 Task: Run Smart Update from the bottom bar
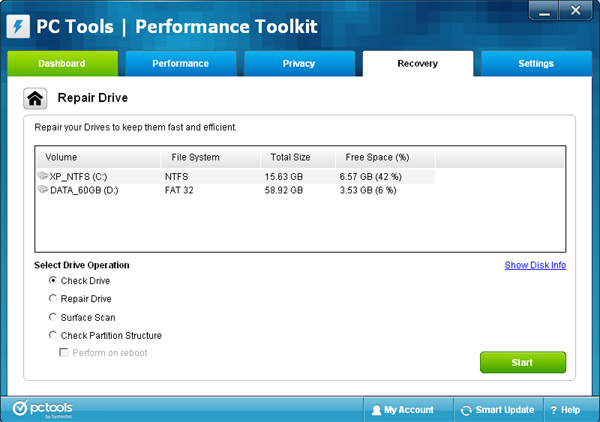[x=497, y=410]
